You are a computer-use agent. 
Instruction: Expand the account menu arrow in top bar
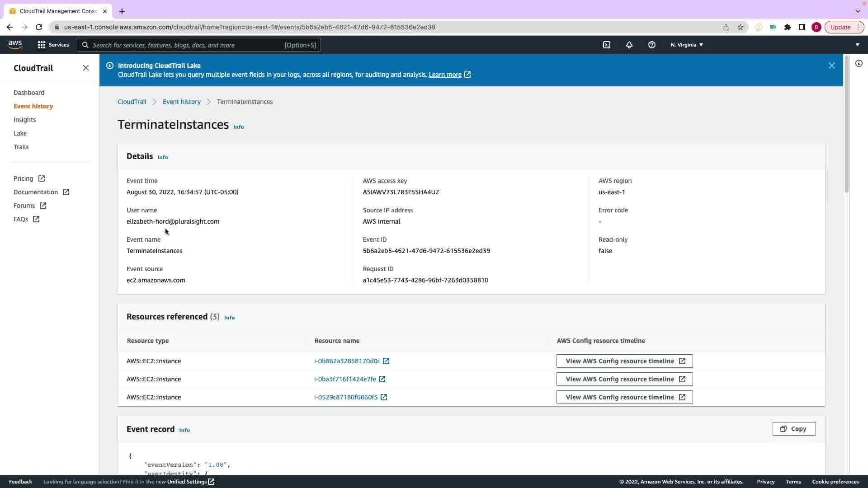tap(857, 45)
